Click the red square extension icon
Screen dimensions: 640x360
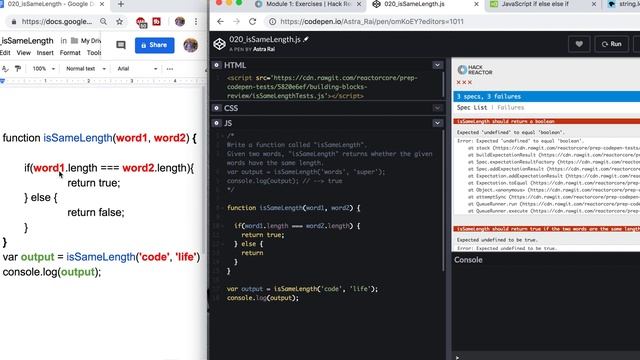[157, 22]
